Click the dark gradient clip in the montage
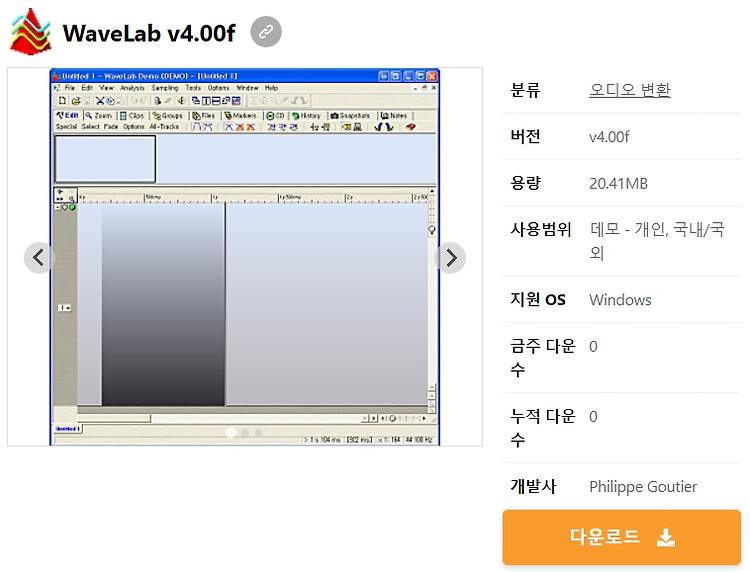Image resolution: width=750 pixels, height=572 pixels. 163,304
